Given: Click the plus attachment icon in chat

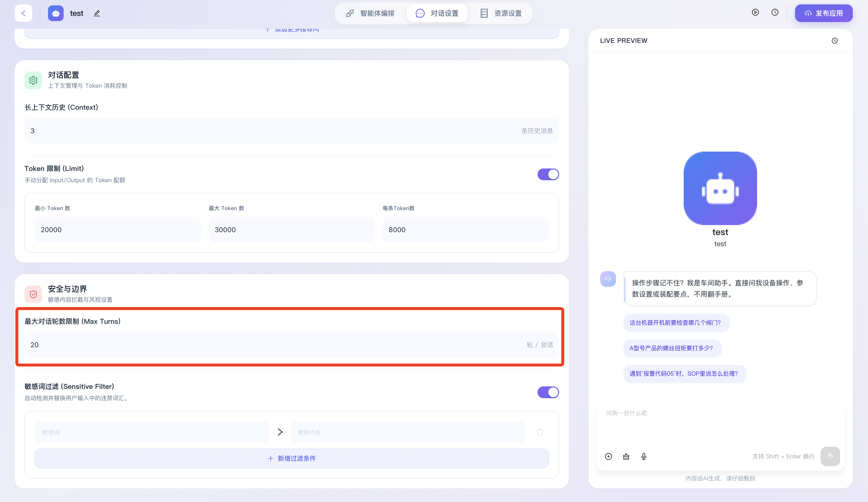Looking at the screenshot, I should coord(608,456).
